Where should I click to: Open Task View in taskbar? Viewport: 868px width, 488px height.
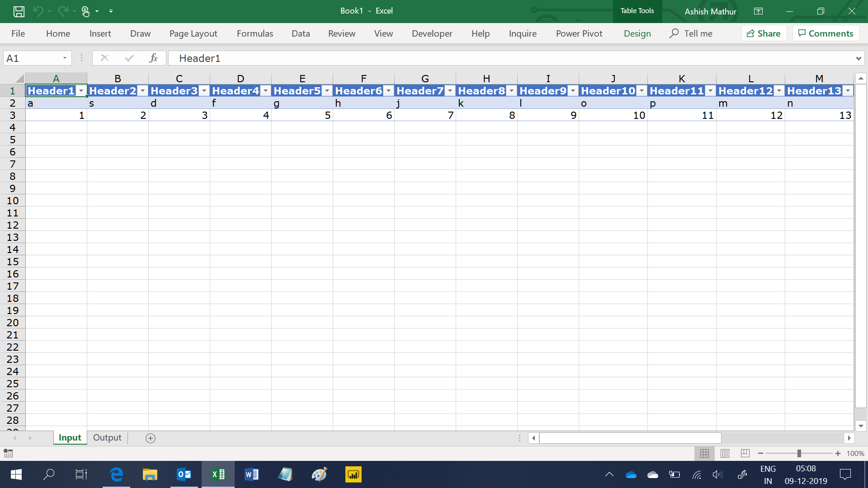pyautogui.click(x=81, y=474)
